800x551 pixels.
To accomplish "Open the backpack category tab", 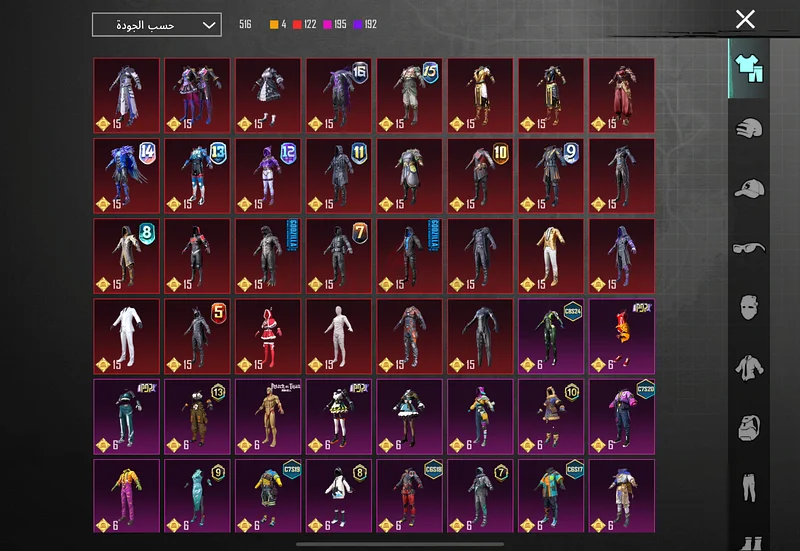I will (749, 428).
